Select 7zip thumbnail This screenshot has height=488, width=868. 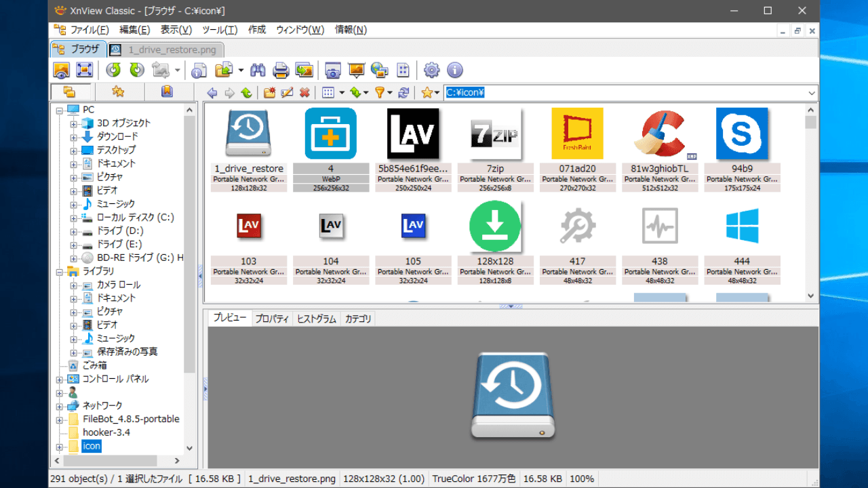pyautogui.click(x=496, y=149)
